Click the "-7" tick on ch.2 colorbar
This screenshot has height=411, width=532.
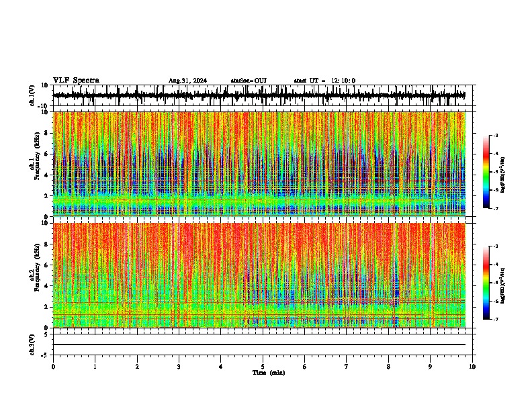pyautogui.click(x=495, y=319)
